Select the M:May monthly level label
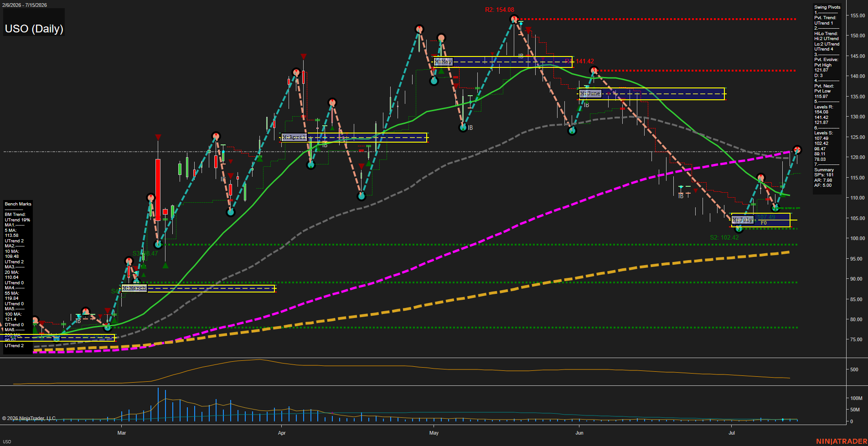 pos(443,61)
